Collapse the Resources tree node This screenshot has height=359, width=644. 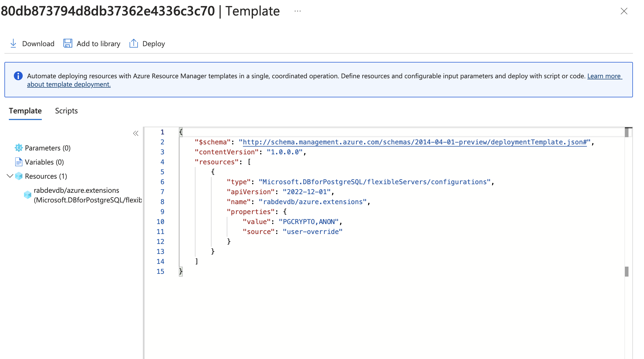pyautogui.click(x=10, y=176)
